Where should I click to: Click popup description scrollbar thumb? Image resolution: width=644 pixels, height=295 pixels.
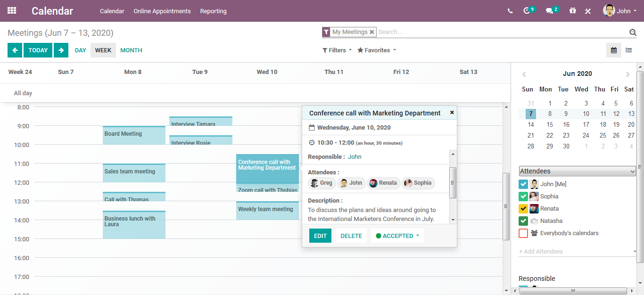pyautogui.click(x=453, y=183)
